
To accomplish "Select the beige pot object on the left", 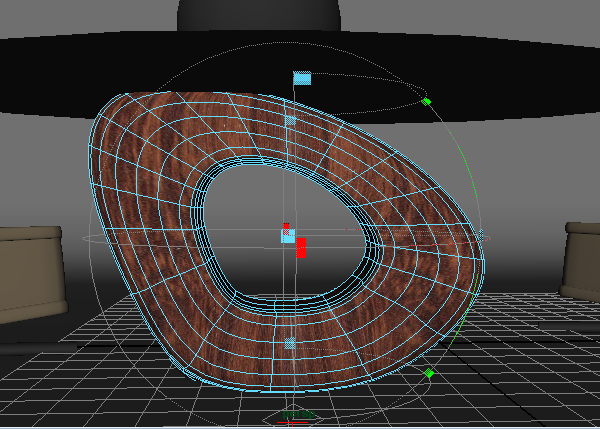I will click(x=33, y=274).
